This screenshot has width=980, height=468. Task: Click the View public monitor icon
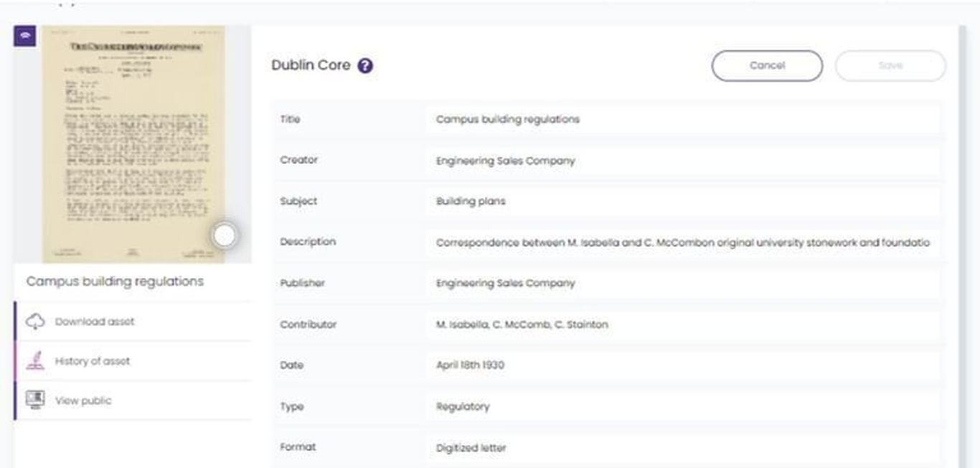[x=35, y=401]
